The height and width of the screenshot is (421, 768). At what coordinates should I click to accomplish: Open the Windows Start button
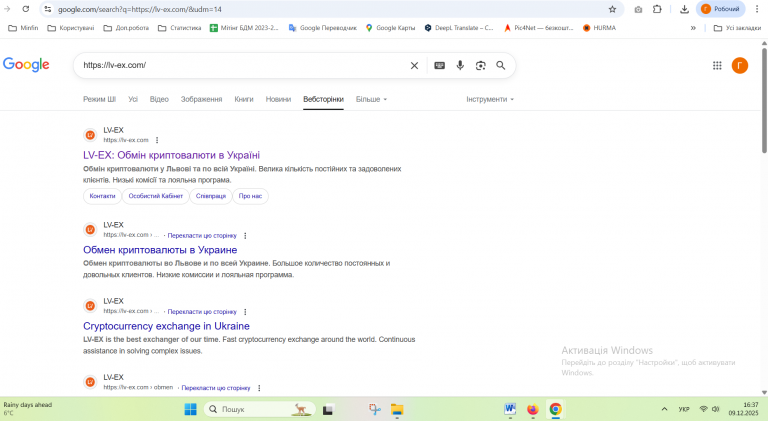pyautogui.click(x=191, y=409)
